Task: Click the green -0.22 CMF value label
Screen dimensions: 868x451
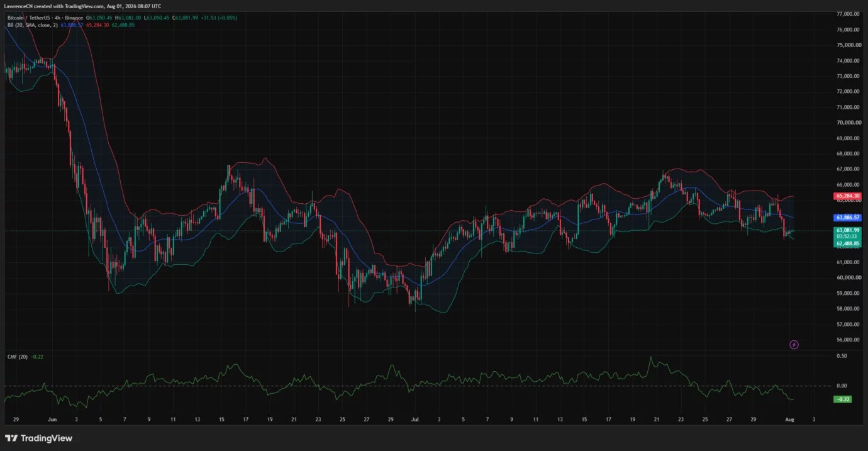Action: point(843,399)
